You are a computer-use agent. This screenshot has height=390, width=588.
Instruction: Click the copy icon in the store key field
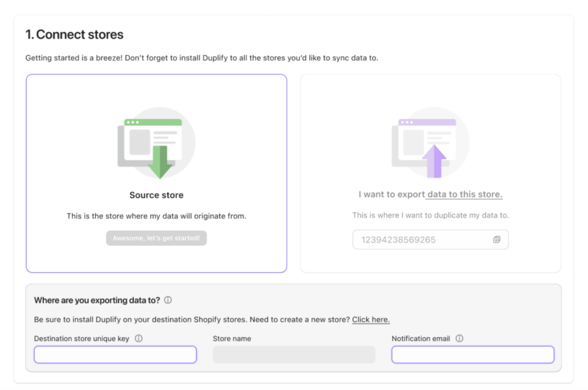pos(497,240)
